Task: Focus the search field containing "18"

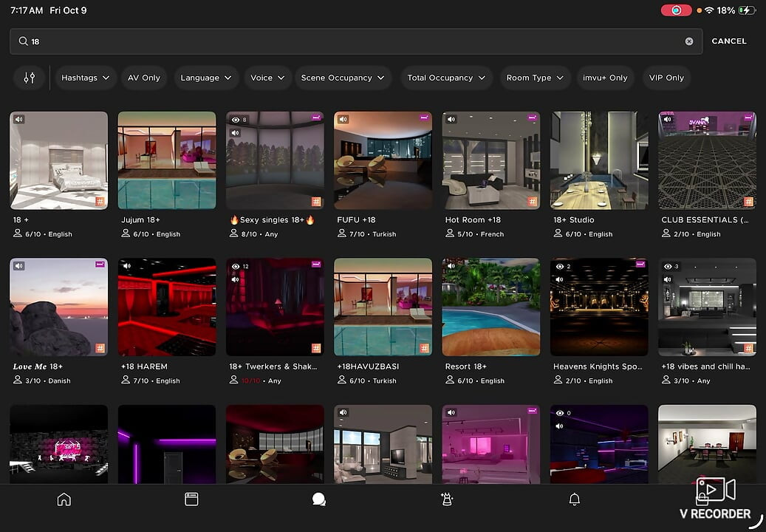Action: pos(356,41)
